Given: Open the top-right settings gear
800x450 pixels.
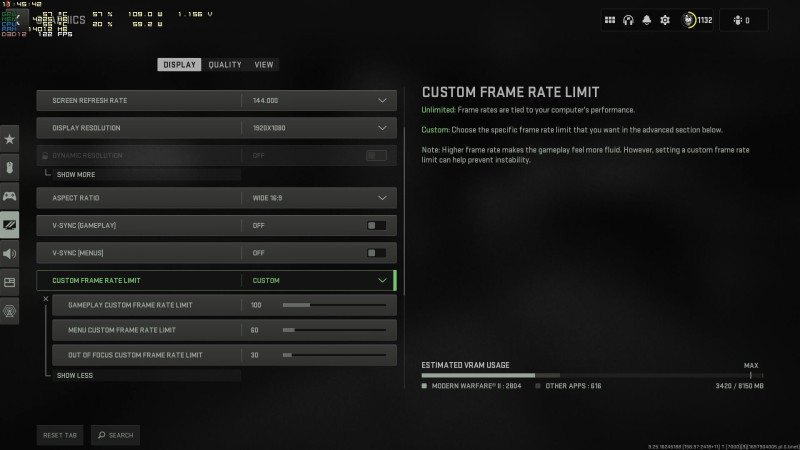Looking at the screenshot, I should click(x=665, y=20).
